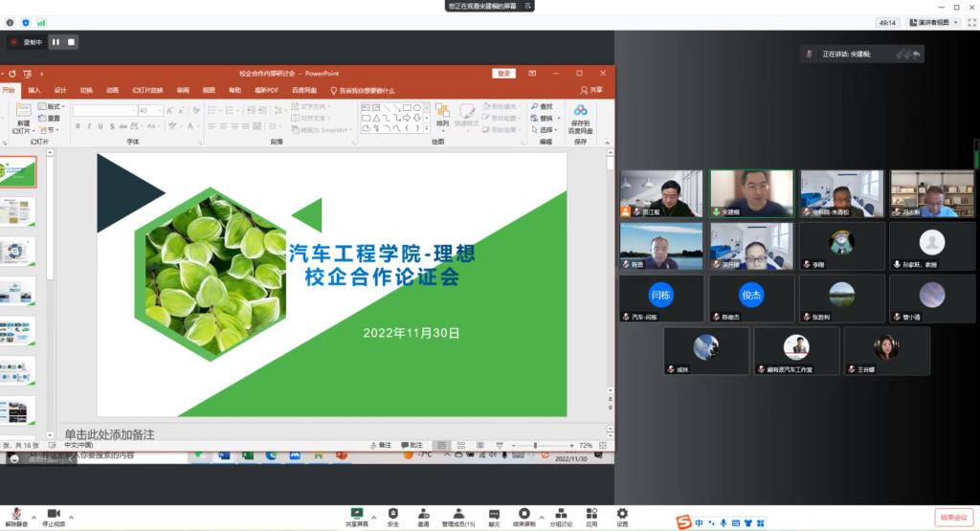Open Baidu Netdisk tab in PowerPoint
The image size is (980, 531).
point(303,90)
